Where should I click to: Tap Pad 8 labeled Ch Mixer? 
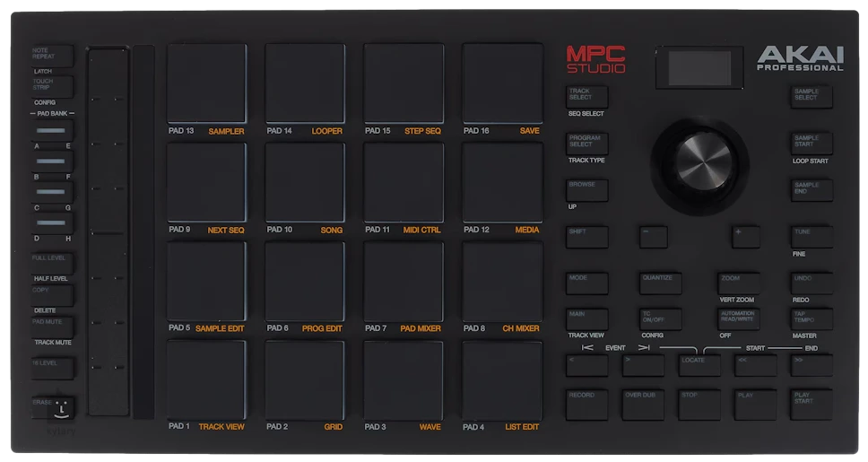503,282
